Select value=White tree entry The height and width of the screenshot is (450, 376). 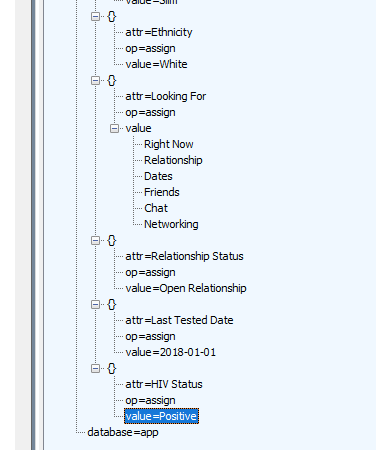click(x=156, y=64)
